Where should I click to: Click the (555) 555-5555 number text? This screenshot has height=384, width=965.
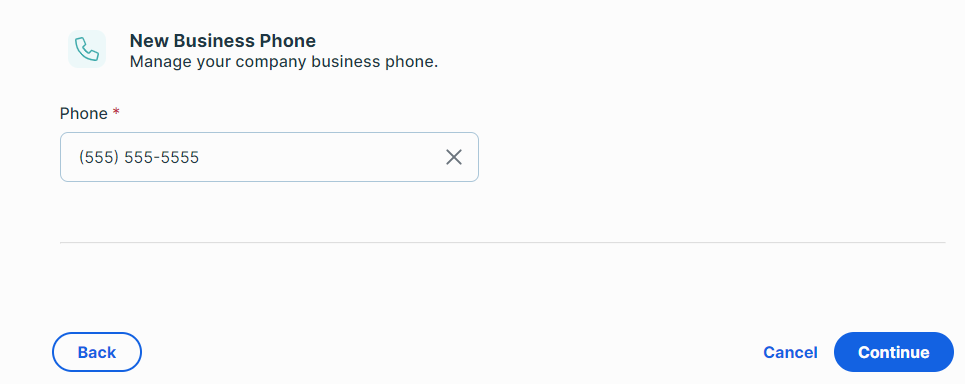tap(139, 158)
